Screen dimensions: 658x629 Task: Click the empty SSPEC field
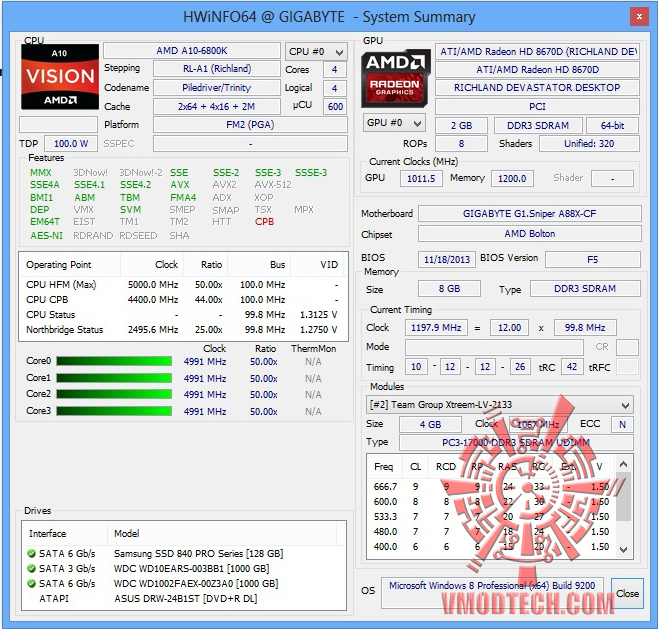point(250,144)
